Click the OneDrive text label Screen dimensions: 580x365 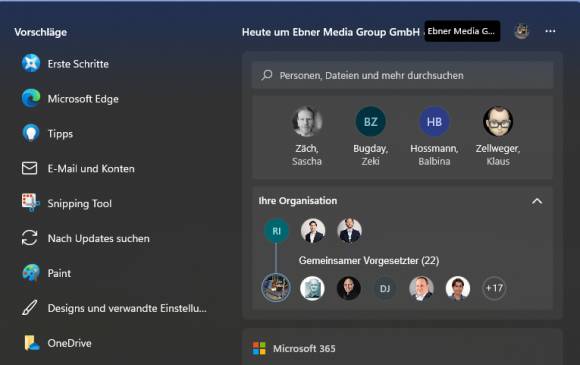70,343
